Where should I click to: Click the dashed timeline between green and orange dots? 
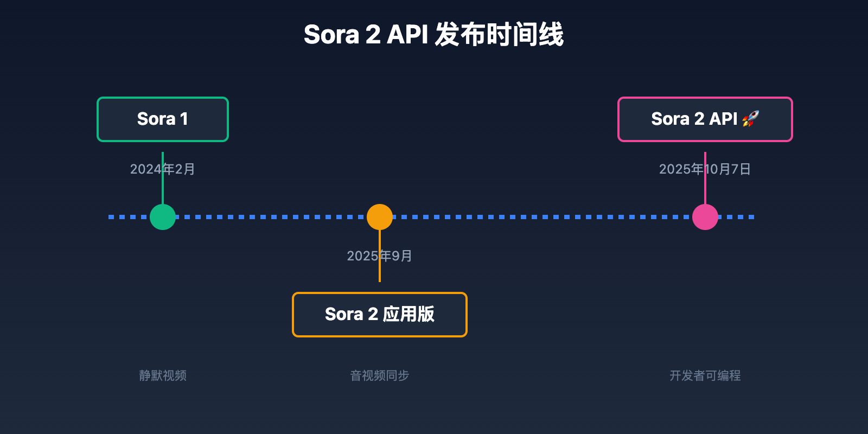click(271, 217)
